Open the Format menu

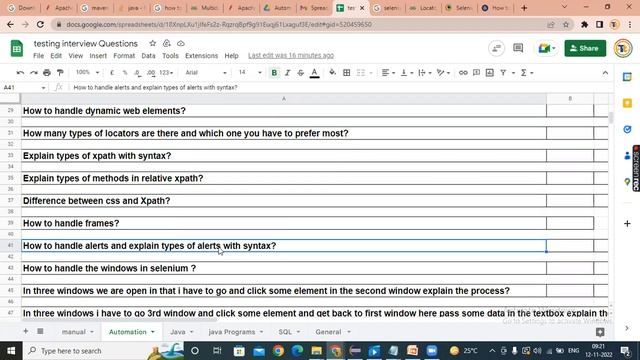(124, 56)
